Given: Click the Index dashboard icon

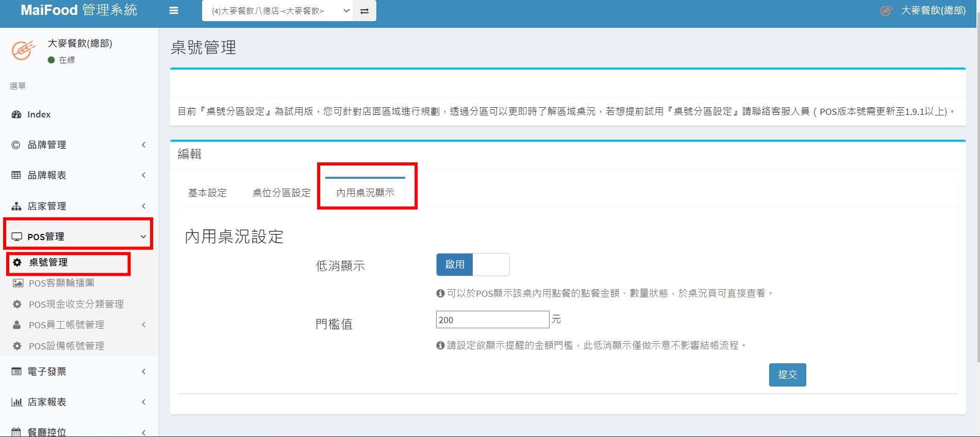Looking at the screenshot, I should point(16,114).
